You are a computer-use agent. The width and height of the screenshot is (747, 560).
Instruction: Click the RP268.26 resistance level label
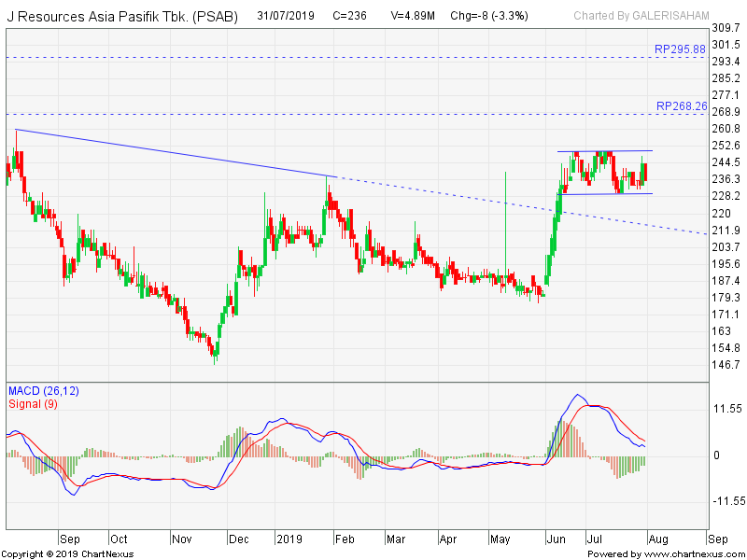(x=681, y=106)
